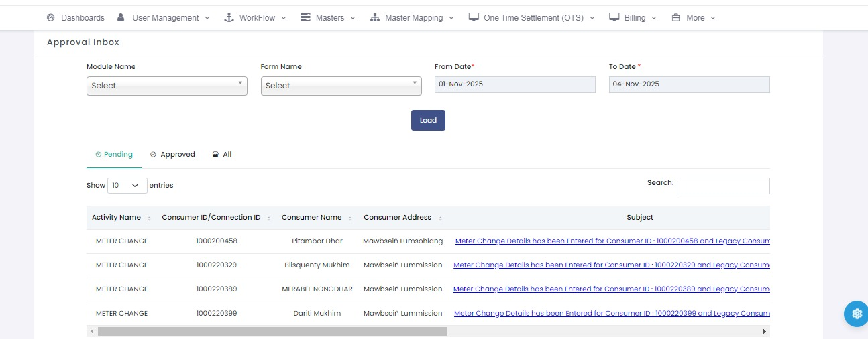This screenshot has height=339, width=868.
Task: Expand the More menu
Action: 694,18
